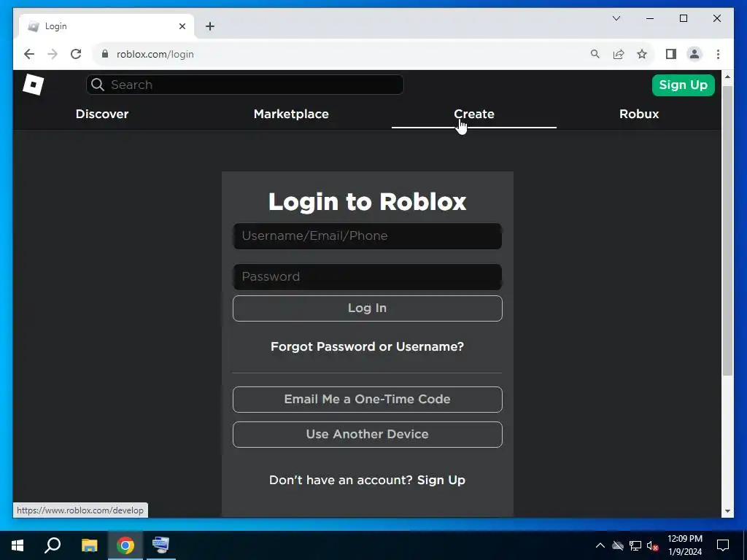Bookmark this page with star icon
This screenshot has width=747, height=560.
pyautogui.click(x=642, y=54)
